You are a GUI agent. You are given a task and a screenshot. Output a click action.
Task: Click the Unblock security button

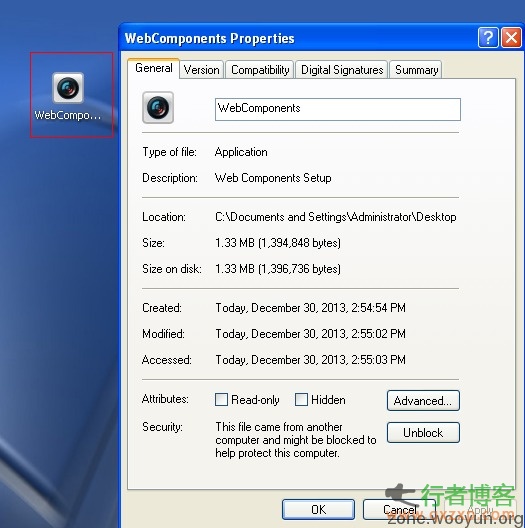(x=423, y=433)
